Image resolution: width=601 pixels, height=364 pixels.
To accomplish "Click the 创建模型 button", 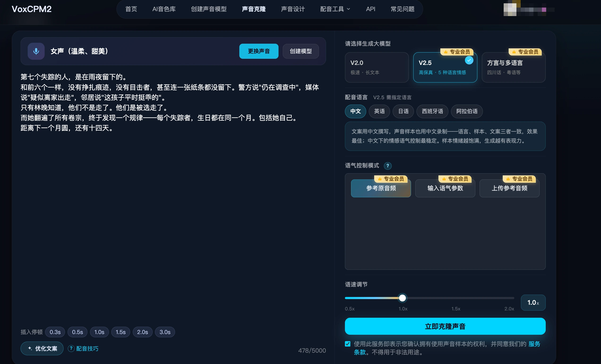I will point(300,51).
